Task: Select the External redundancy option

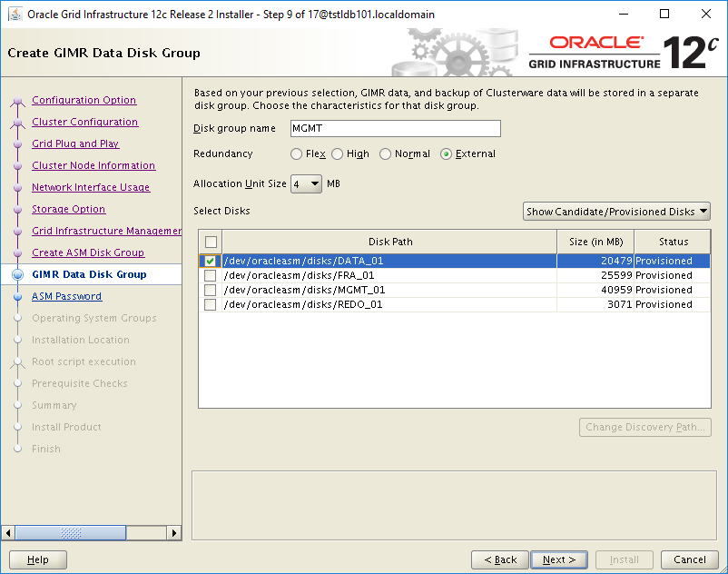Action: (x=446, y=153)
